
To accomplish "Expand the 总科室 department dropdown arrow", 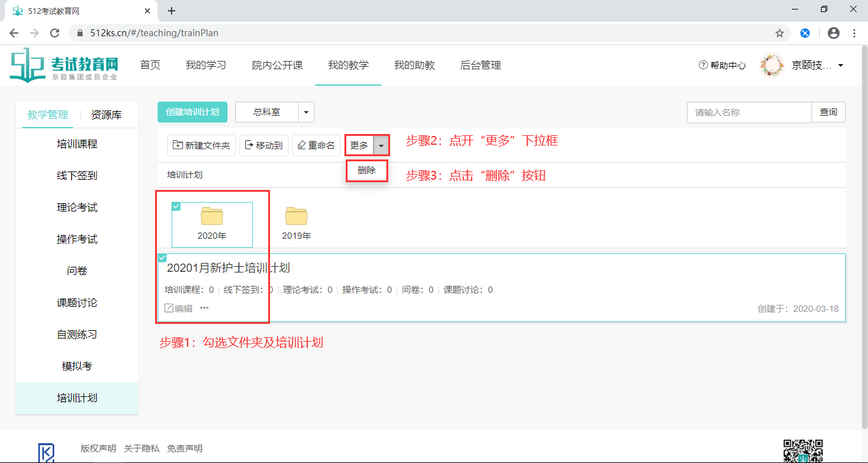I will tap(306, 112).
